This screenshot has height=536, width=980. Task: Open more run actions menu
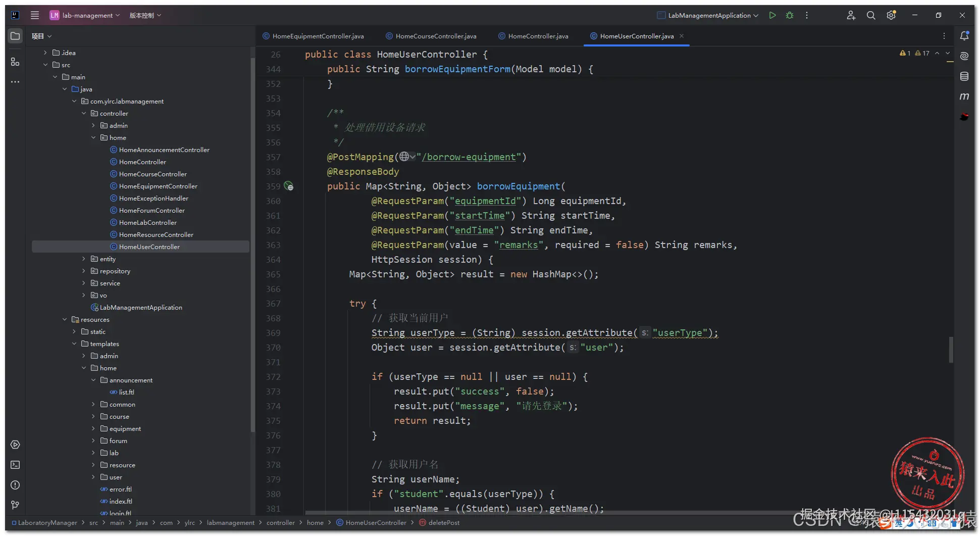click(807, 15)
